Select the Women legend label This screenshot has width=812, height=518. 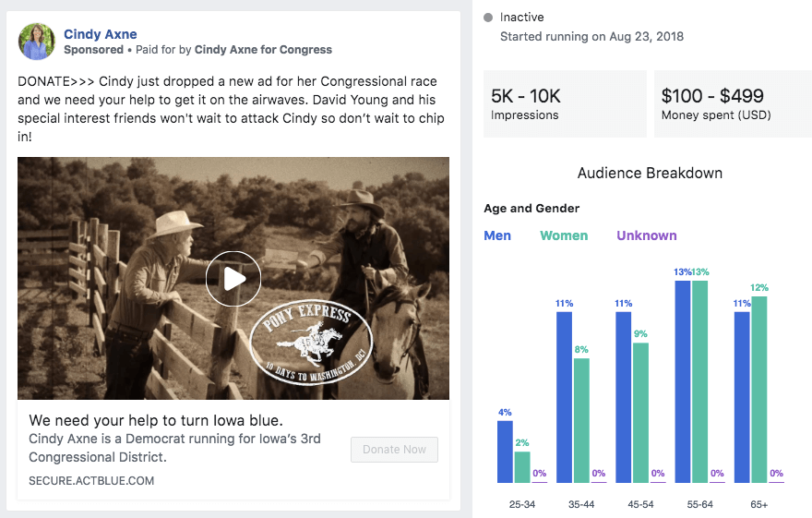(x=564, y=235)
